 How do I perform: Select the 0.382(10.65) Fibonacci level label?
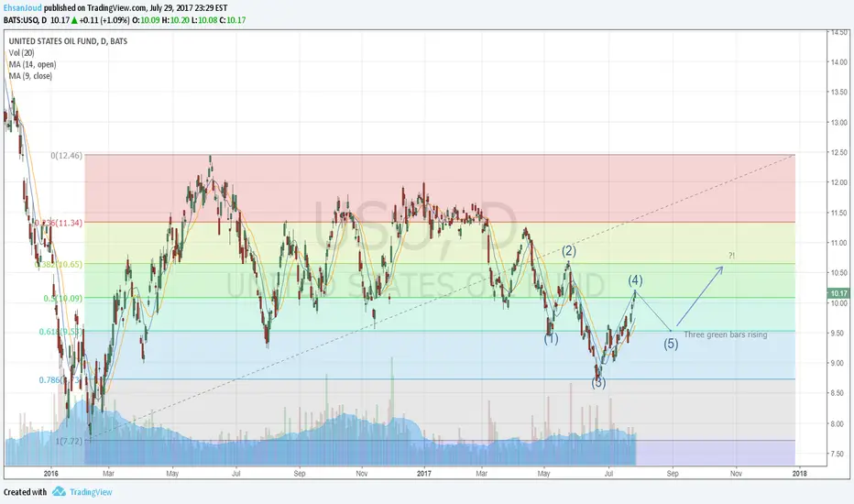point(59,264)
